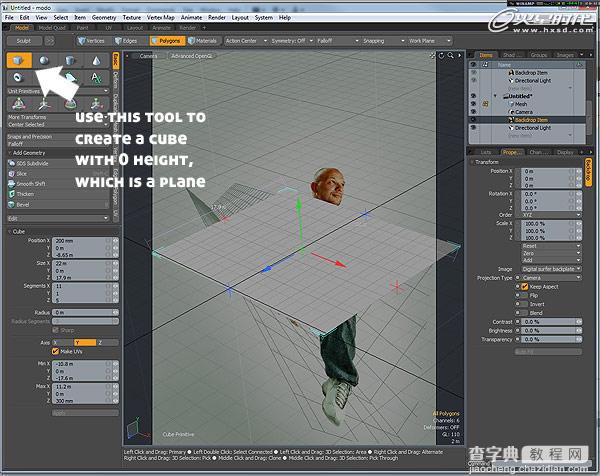Select the Cube primitive tool
The height and width of the screenshot is (476, 600).
pos(19,60)
